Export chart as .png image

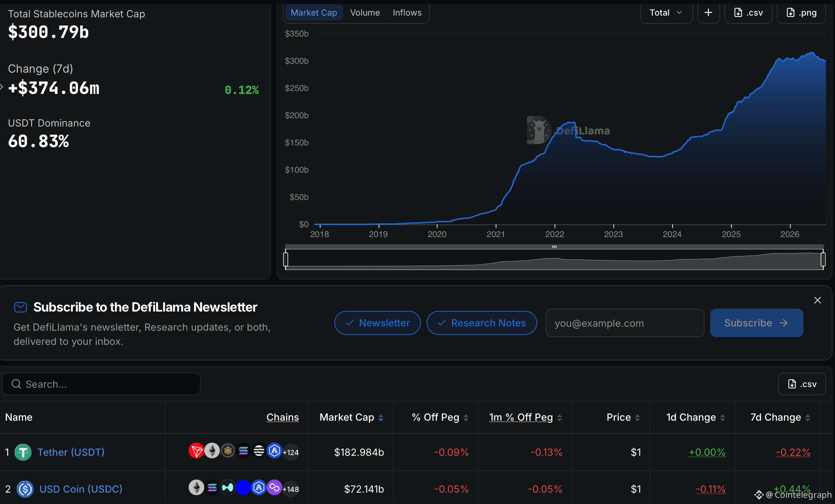[x=801, y=13]
